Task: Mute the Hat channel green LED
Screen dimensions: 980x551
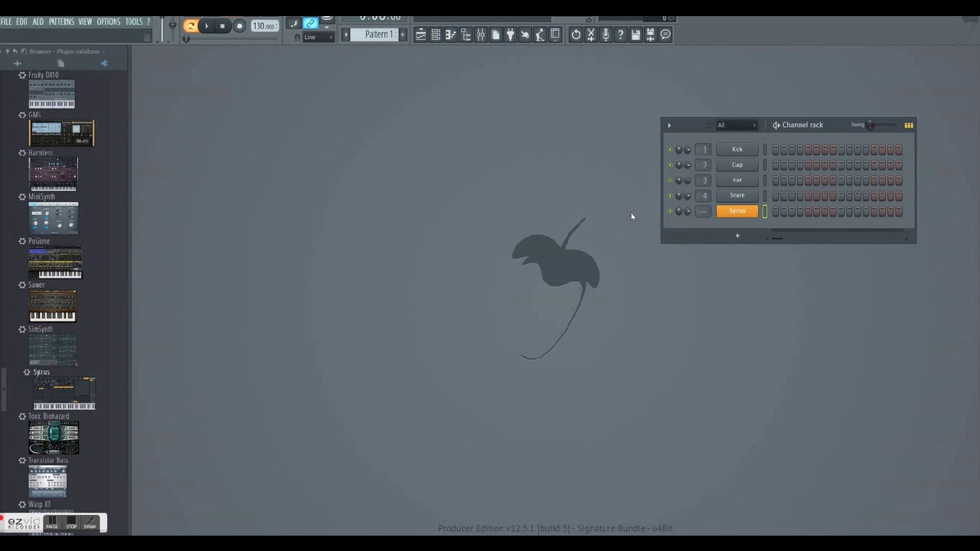Action: [670, 181]
